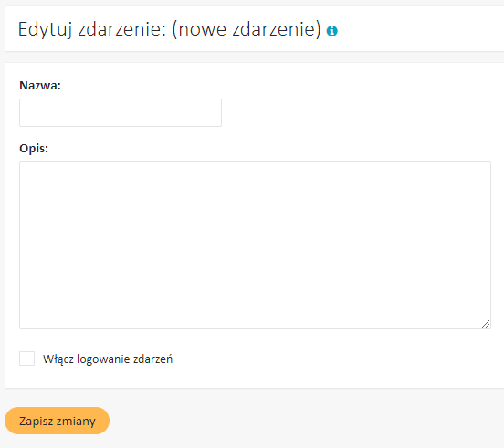The image size is (504, 448).
Task: Select the (nowe zdarzenie) title text
Action: 247,29
